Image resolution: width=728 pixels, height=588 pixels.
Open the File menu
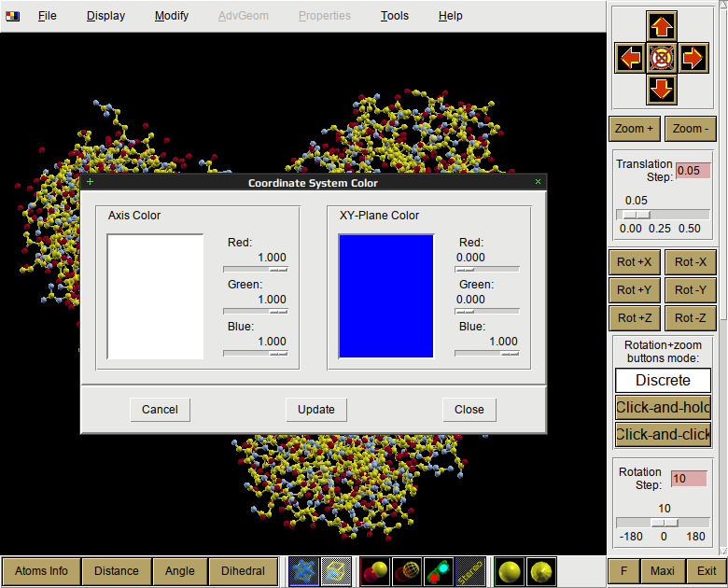pyautogui.click(x=48, y=16)
